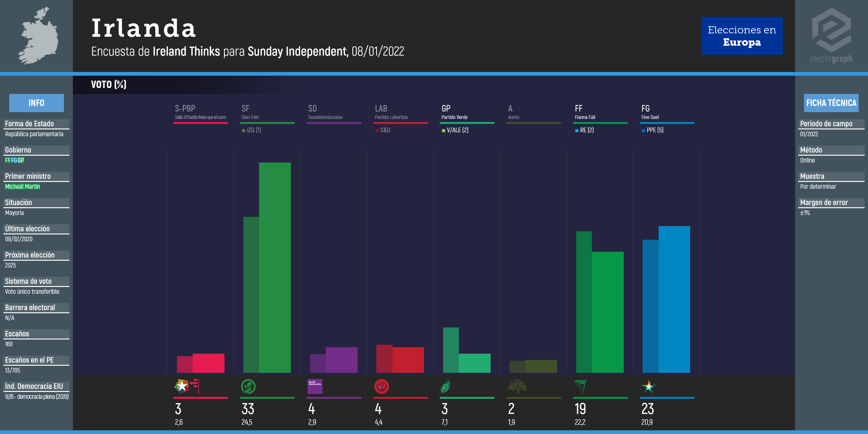
Task: Open the FICHA TÉCNICA tab
Action: point(831,103)
